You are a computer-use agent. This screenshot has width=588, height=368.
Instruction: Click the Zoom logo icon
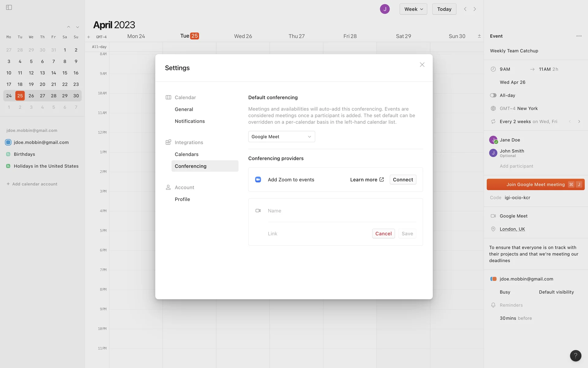[x=258, y=179]
